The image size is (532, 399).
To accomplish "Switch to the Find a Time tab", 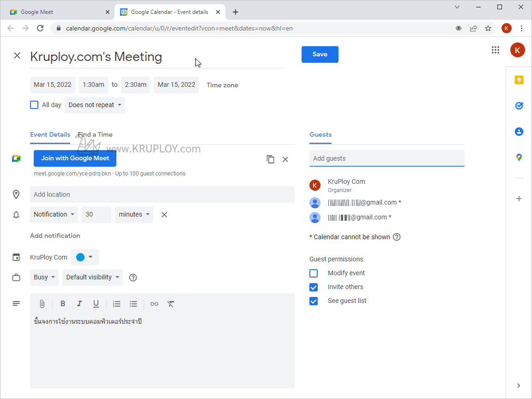I will (95, 135).
